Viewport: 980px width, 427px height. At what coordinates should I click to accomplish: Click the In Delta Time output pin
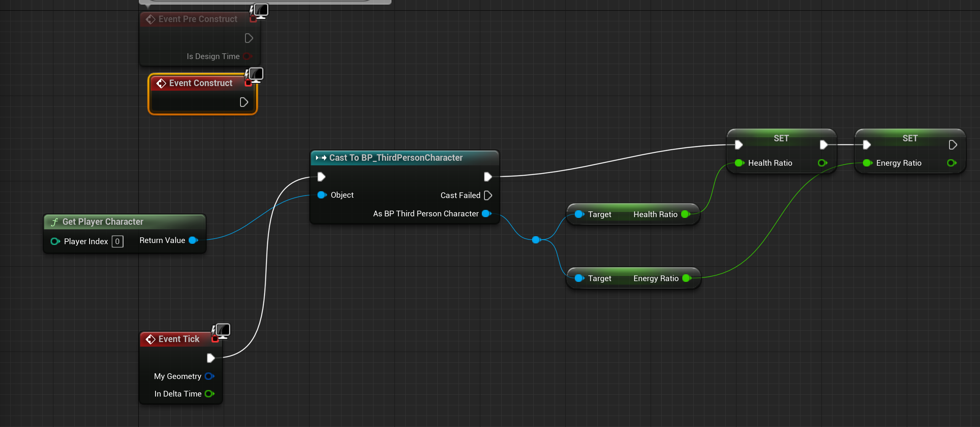tap(209, 394)
